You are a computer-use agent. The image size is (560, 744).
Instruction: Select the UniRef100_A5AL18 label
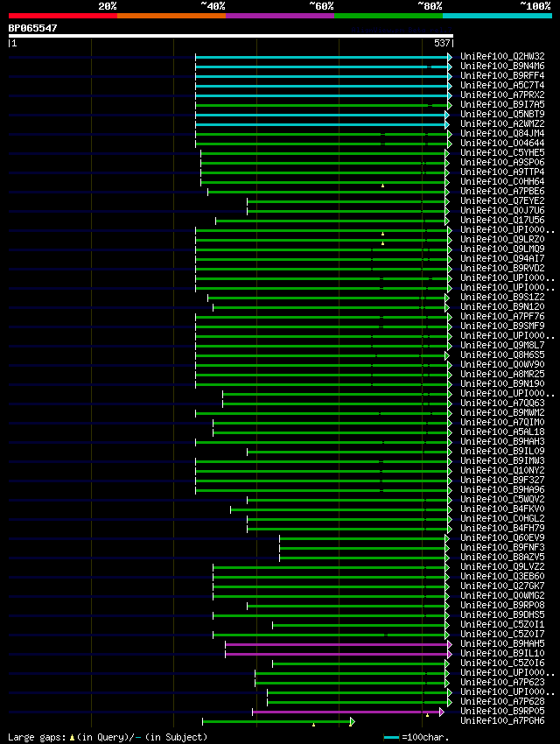coord(502,432)
